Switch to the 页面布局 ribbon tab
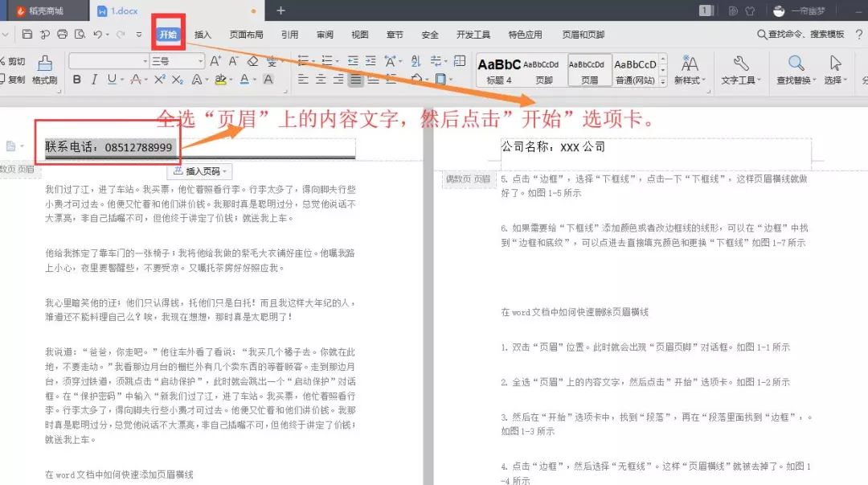 pos(247,35)
